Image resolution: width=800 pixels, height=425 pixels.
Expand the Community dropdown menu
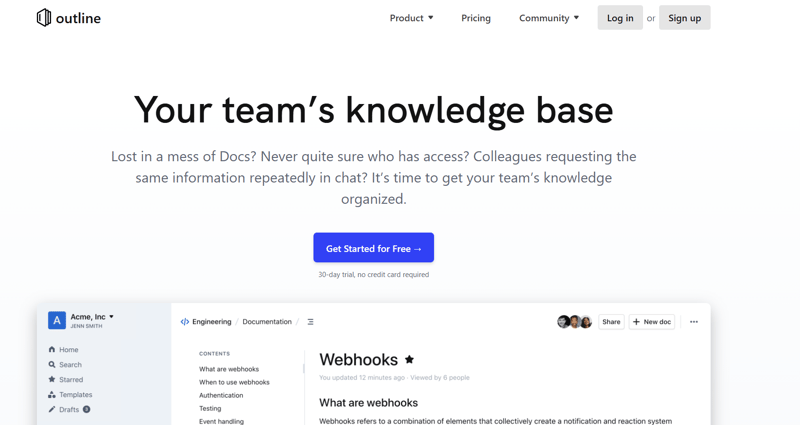[x=549, y=18]
